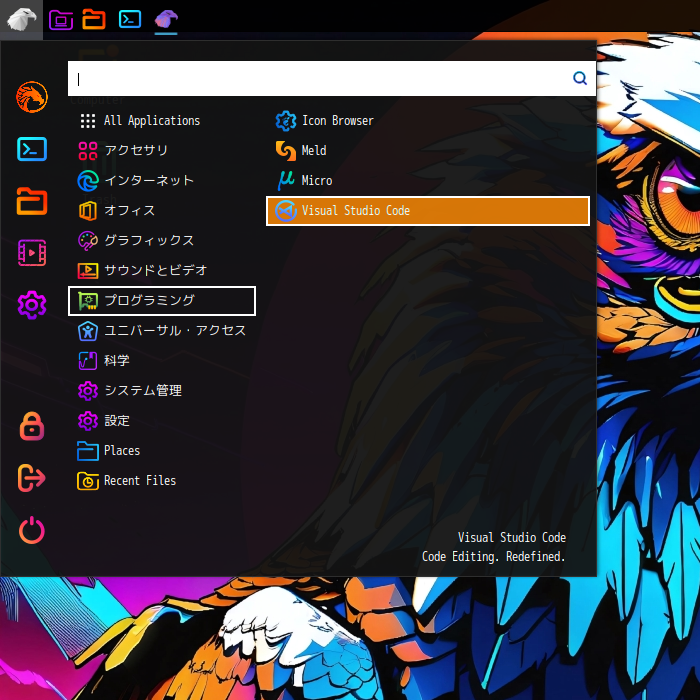
Task: Open the file manager in the top panel
Action: click(94, 19)
